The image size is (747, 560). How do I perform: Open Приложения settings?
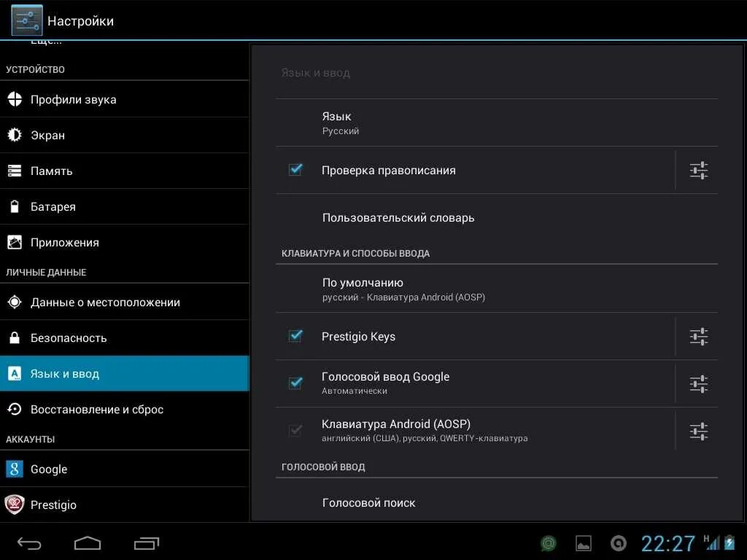[124, 242]
